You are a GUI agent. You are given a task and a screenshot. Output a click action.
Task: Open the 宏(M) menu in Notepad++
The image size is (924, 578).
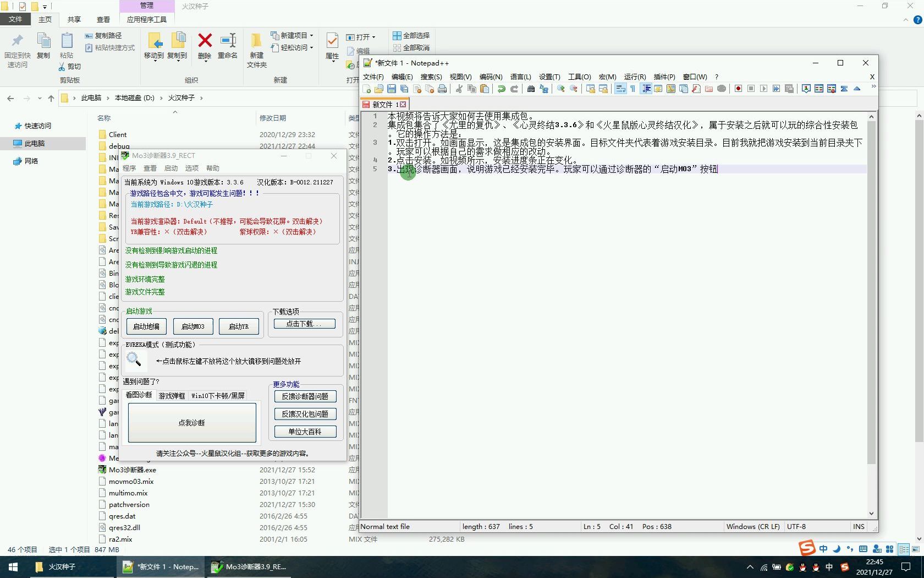(608, 77)
